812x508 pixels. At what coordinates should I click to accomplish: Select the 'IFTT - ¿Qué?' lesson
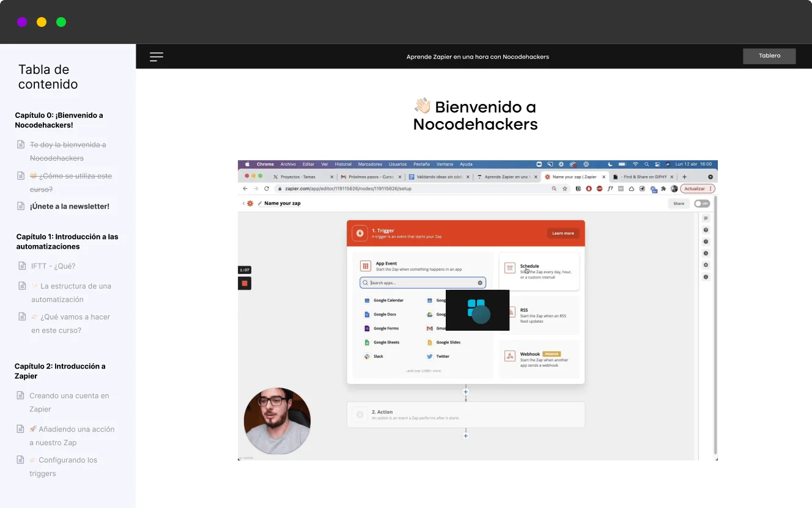(x=53, y=266)
